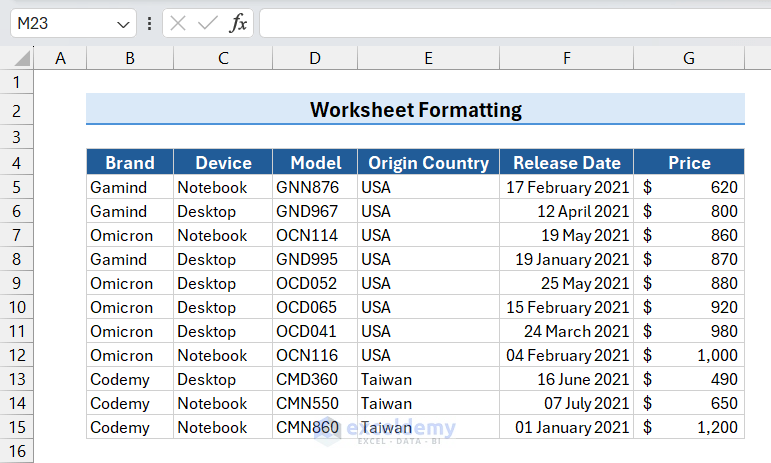Select cell with model CMN550

[315, 403]
